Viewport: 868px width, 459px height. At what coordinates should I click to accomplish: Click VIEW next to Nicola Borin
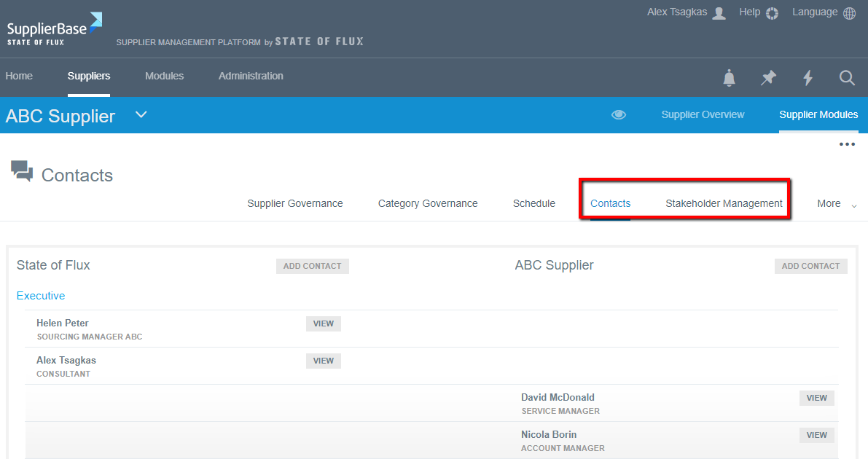click(x=816, y=435)
